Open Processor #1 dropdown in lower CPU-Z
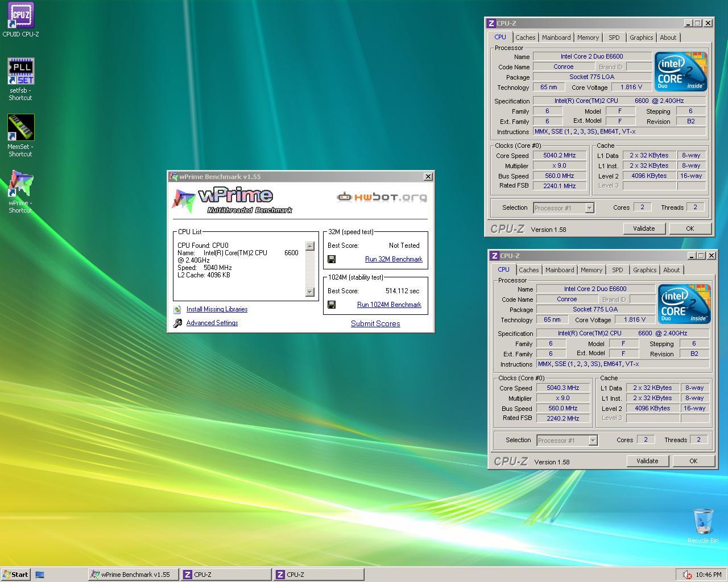Image resolution: width=728 pixels, height=582 pixels. [593, 440]
